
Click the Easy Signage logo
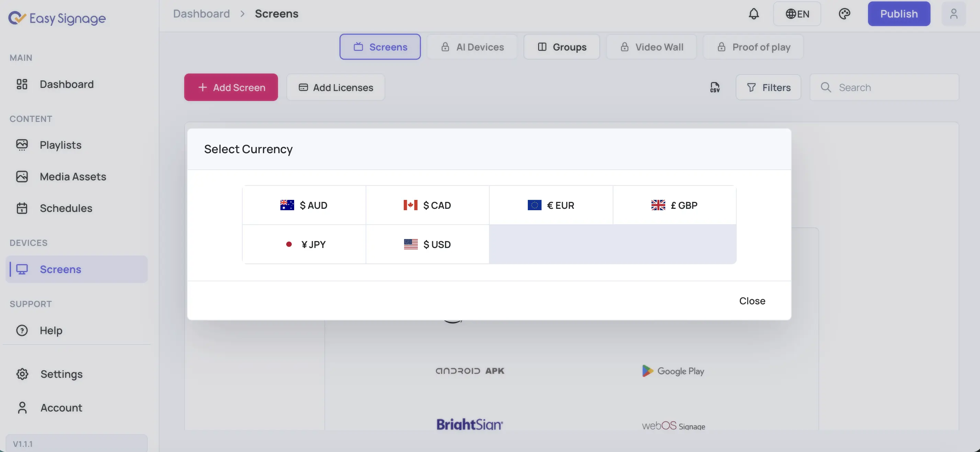[x=57, y=18]
